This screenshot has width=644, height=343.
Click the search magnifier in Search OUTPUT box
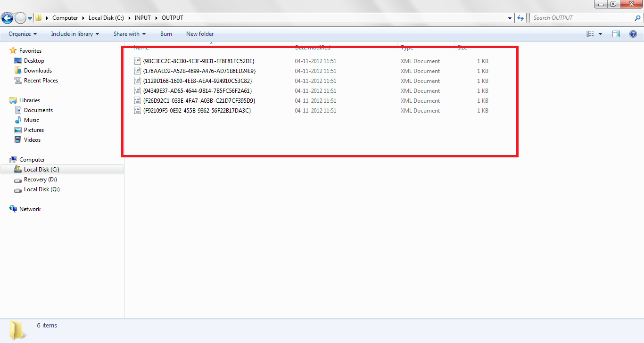pyautogui.click(x=637, y=17)
